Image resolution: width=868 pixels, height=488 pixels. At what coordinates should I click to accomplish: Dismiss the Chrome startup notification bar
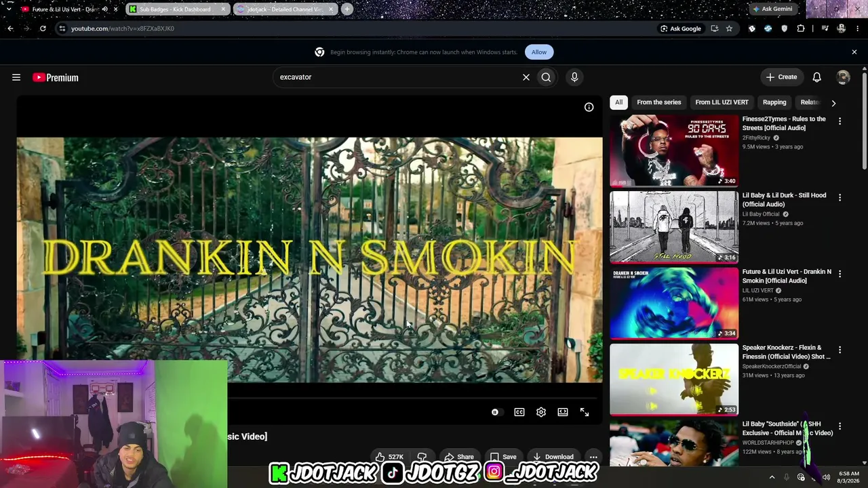tap(854, 52)
